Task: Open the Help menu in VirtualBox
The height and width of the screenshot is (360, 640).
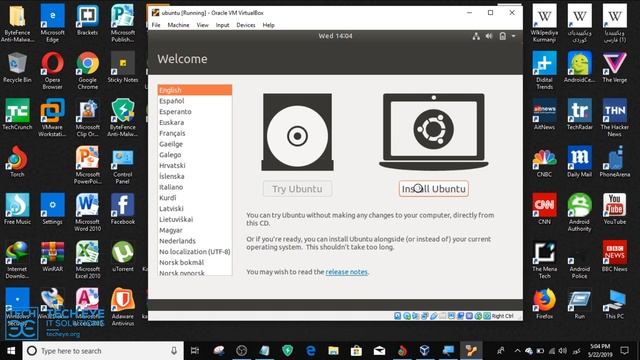Action: tap(268, 25)
